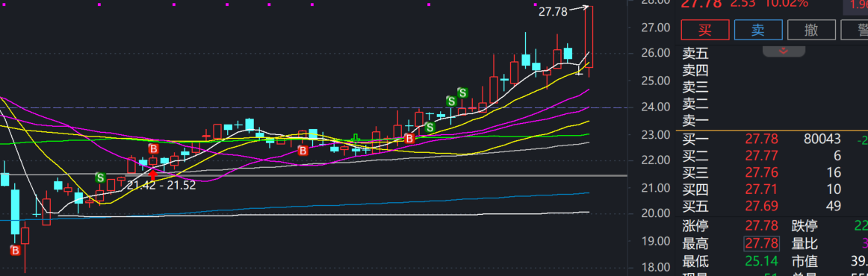Click the B marker directly above the red up-arrow
The image size is (868, 276).
tap(153, 148)
